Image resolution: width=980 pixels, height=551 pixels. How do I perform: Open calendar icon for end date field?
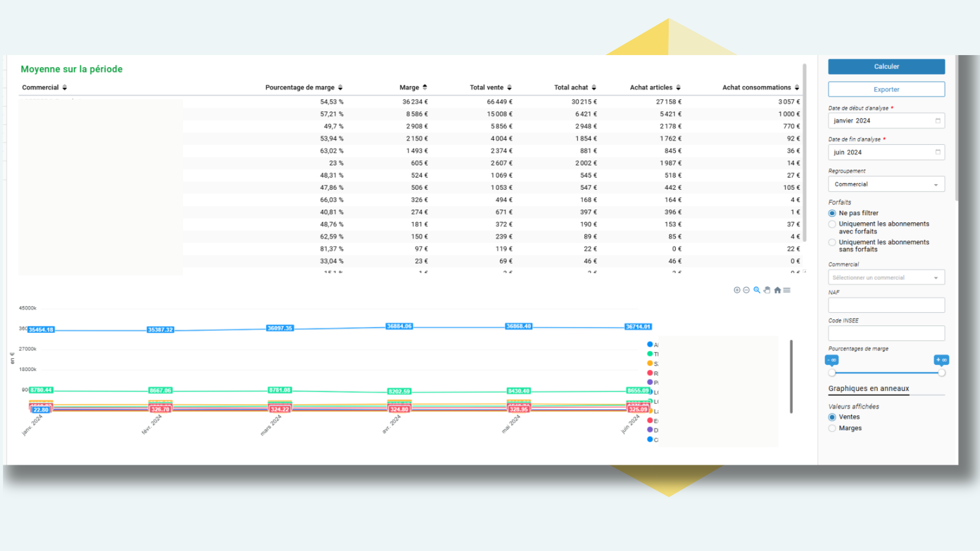click(x=938, y=152)
